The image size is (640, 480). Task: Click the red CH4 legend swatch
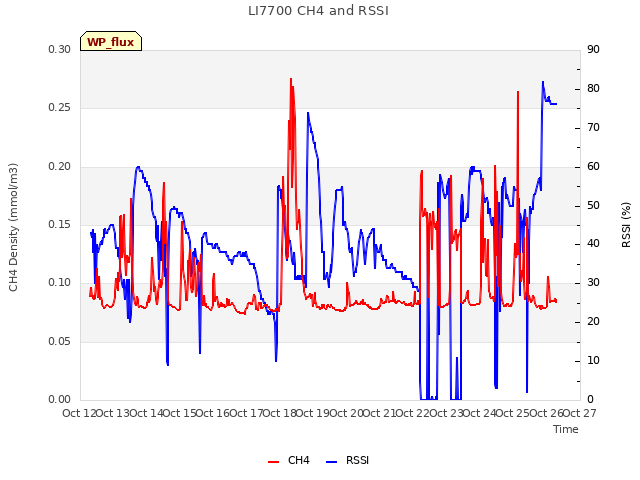click(x=273, y=462)
